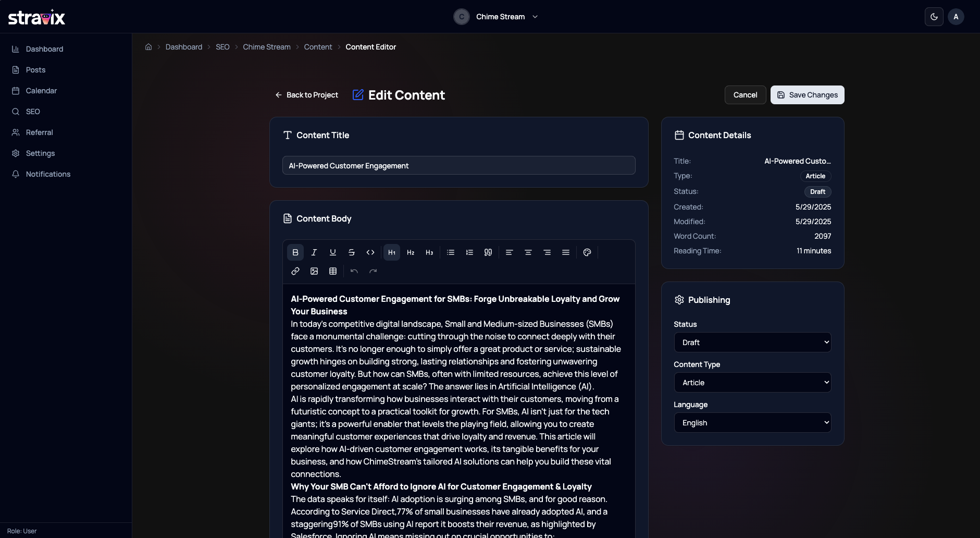
Task: Click the Role: User label
Action: click(22, 531)
